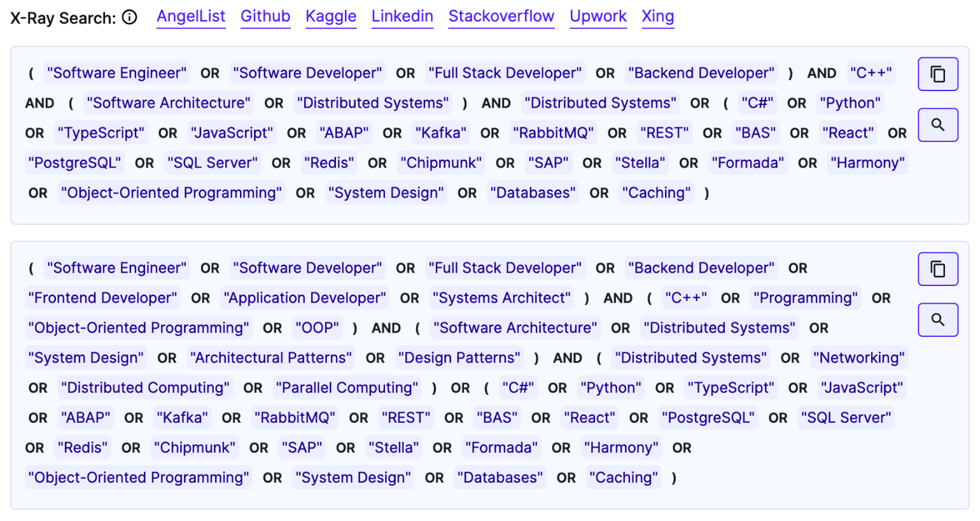Copy the second search query to clipboard

point(938,268)
